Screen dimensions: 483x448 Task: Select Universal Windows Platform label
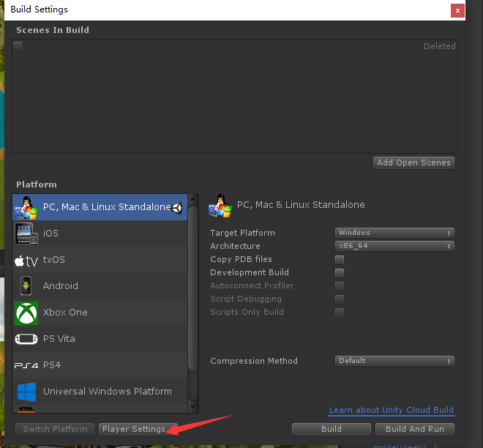coord(107,392)
